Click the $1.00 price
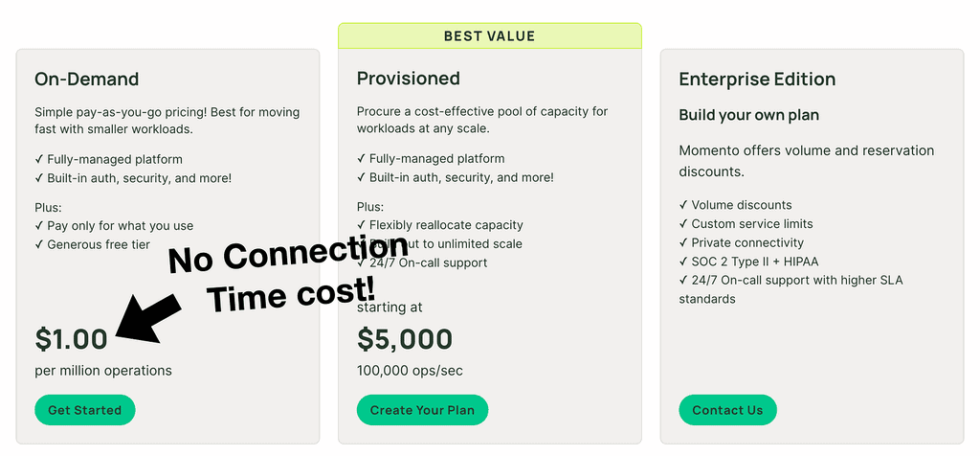This screenshot has height=456, width=980. point(72,338)
